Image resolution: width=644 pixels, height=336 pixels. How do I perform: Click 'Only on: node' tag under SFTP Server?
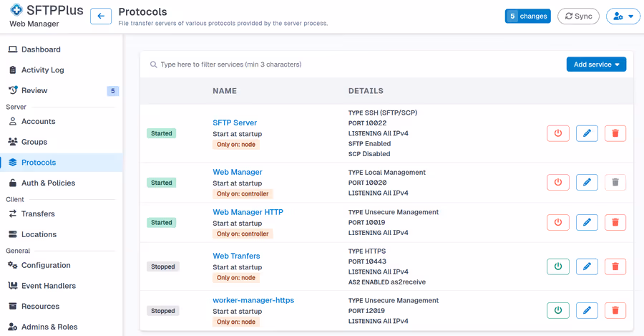(236, 144)
